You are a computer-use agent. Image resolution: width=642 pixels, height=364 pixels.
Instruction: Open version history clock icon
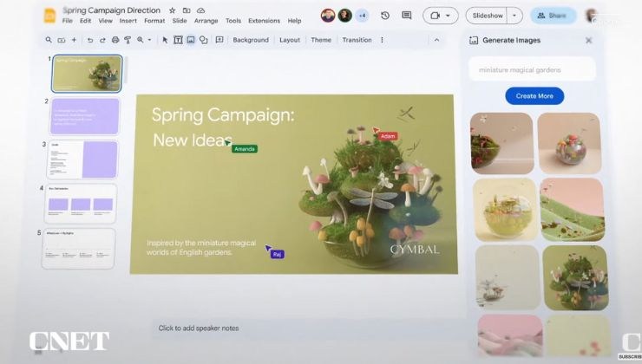tap(384, 16)
